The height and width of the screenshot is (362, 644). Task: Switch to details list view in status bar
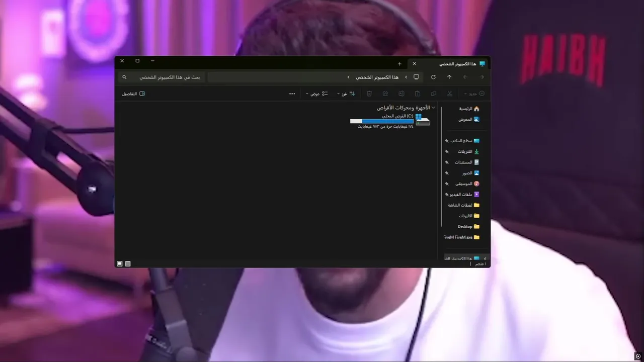point(128,263)
